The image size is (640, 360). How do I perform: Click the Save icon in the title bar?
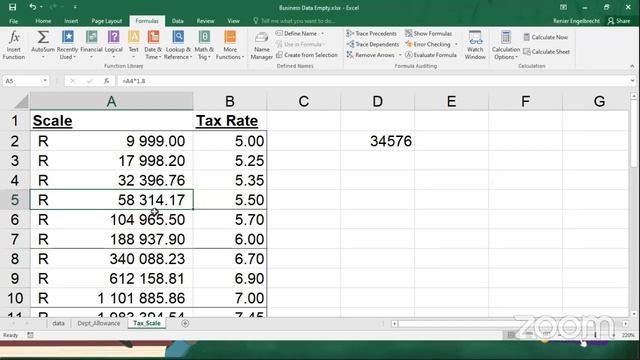12,7
